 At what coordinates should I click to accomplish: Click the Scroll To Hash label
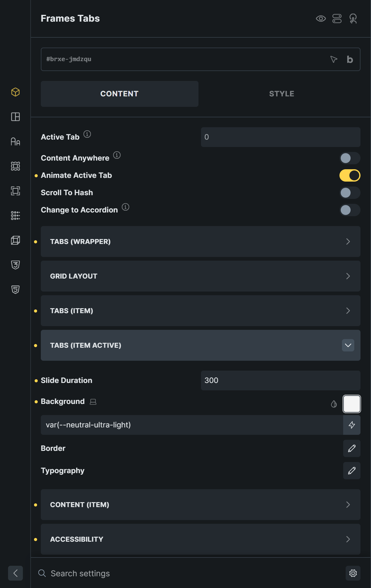tap(67, 193)
